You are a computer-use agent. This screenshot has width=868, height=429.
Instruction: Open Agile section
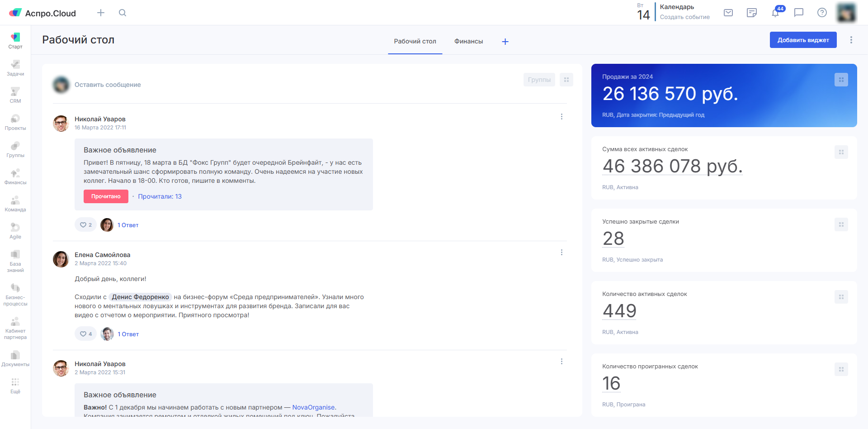15,231
